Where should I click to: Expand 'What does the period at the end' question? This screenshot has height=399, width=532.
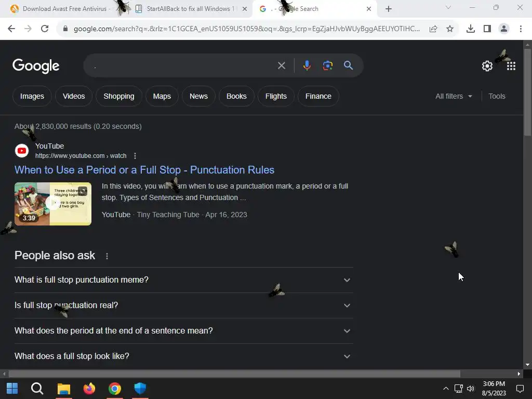pos(183,331)
